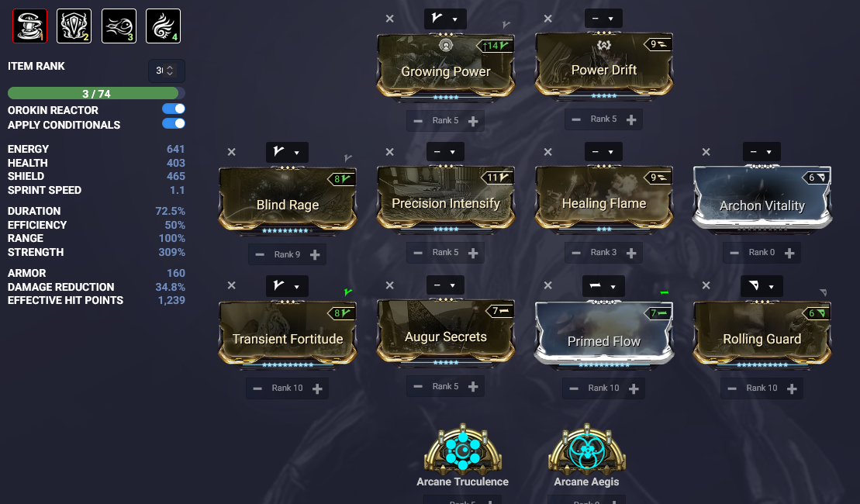Toggle the Apply Conditionals switch
Image resolution: width=860 pixels, height=504 pixels.
click(173, 123)
